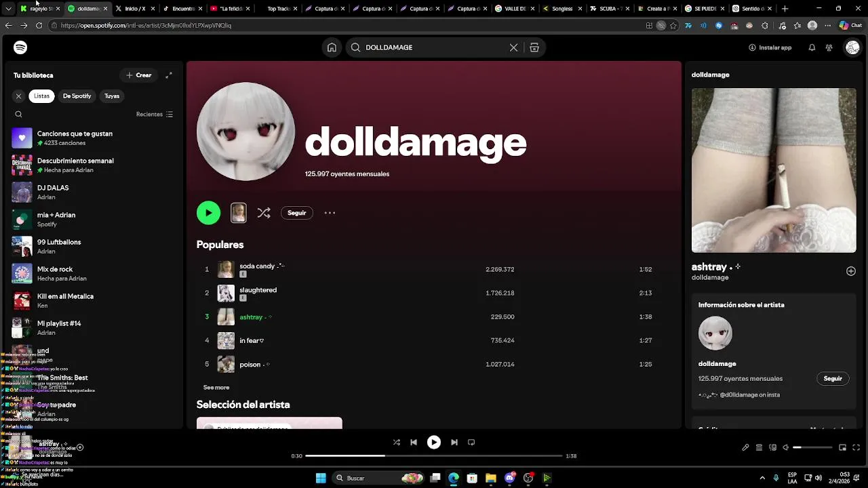Toggle shuffle in player bar
Screen dimensions: 868x488
[397, 442]
